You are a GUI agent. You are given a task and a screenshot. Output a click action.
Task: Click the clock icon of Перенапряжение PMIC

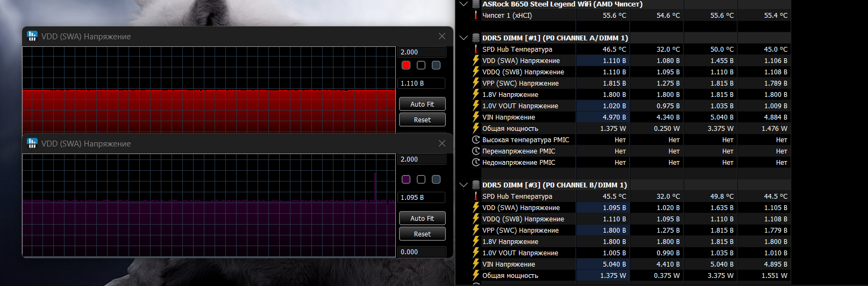pyautogui.click(x=476, y=151)
